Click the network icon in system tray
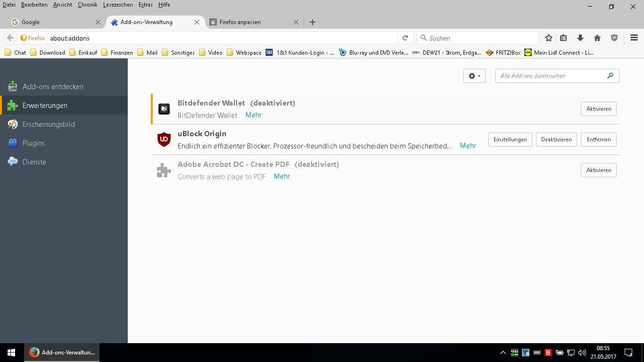Screen dimensions: 644x362 click(x=570, y=353)
